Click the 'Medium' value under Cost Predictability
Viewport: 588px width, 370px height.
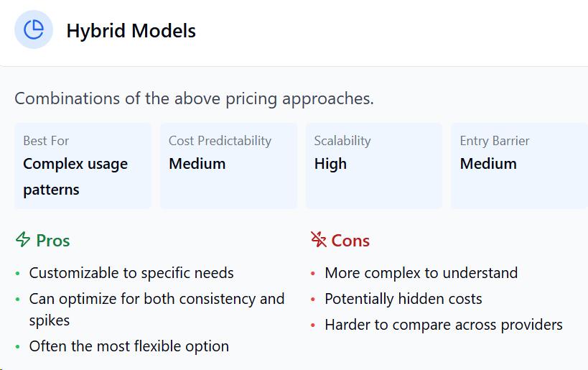(x=197, y=164)
